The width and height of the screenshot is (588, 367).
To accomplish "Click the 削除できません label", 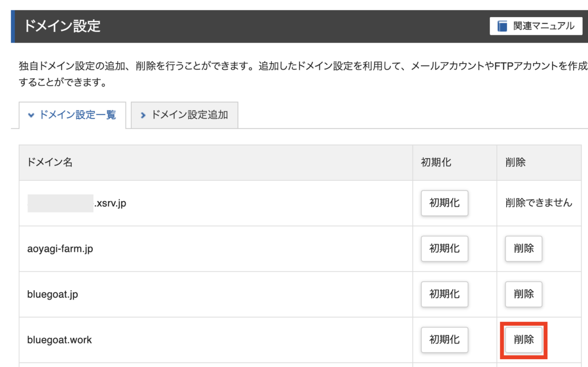I will tap(539, 203).
